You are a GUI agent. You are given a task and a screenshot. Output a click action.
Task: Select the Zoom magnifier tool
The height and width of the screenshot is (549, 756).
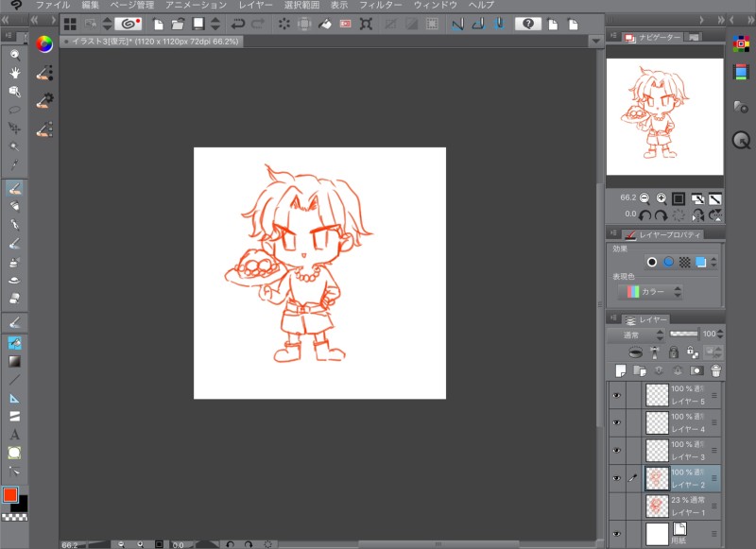[15, 55]
